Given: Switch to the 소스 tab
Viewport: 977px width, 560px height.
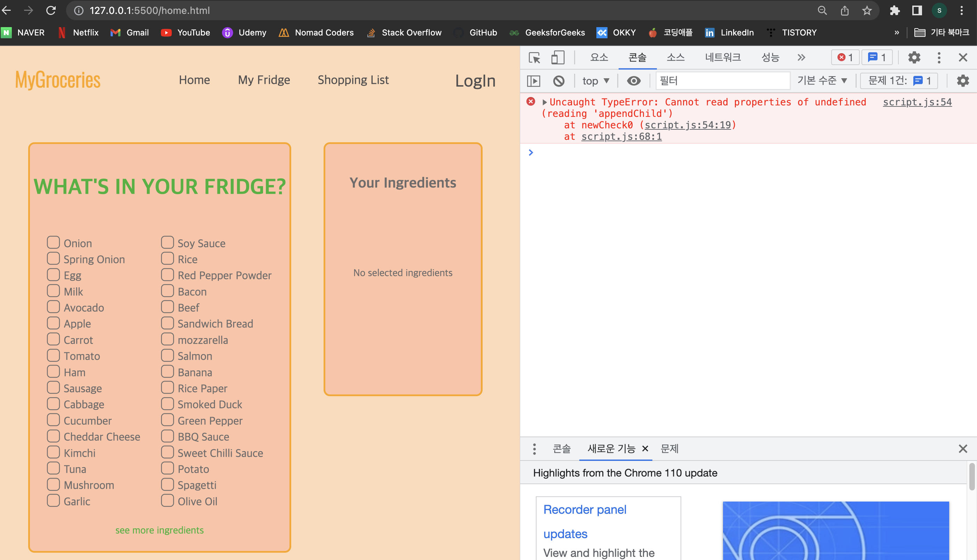Looking at the screenshot, I should point(675,58).
